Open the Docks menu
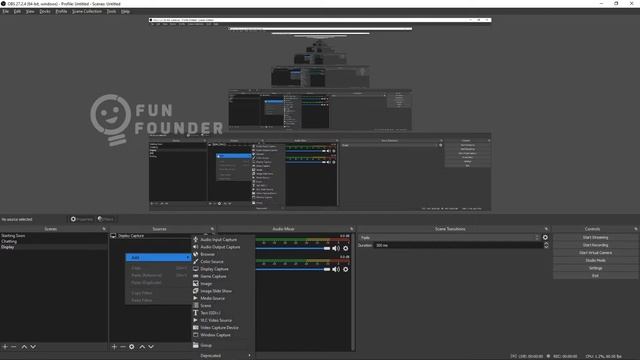 pyautogui.click(x=45, y=11)
